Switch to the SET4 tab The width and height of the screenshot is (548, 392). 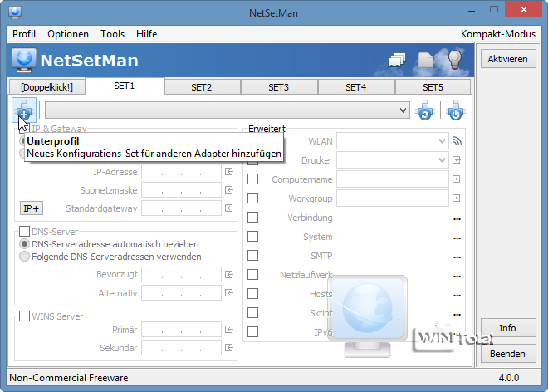click(x=355, y=87)
